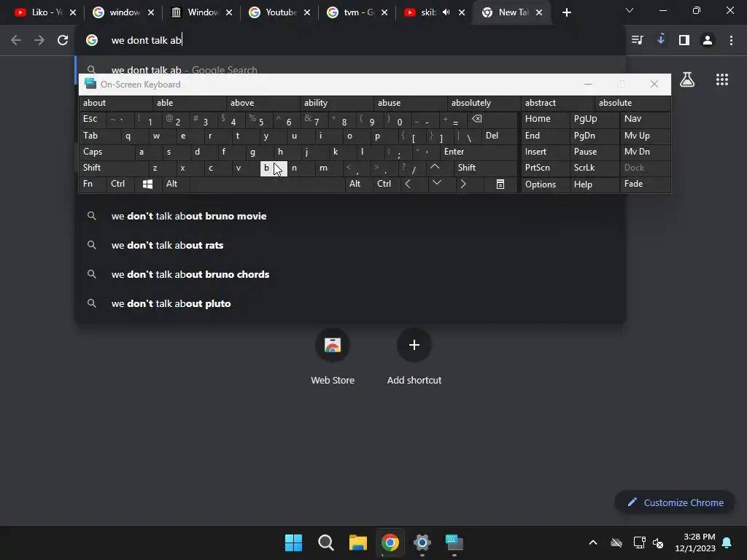Tap the backspace key on keyboard
The image size is (747, 560).
[x=492, y=119]
